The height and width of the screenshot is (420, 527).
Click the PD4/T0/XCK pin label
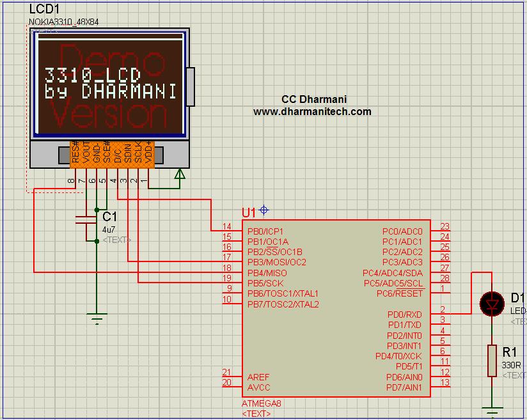point(398,356)
